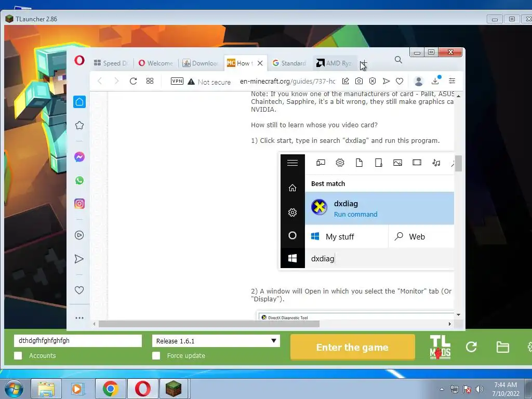Open Opera sidebar Home icon
Viewport: 532px width, 399px height.
click(79, 102)
